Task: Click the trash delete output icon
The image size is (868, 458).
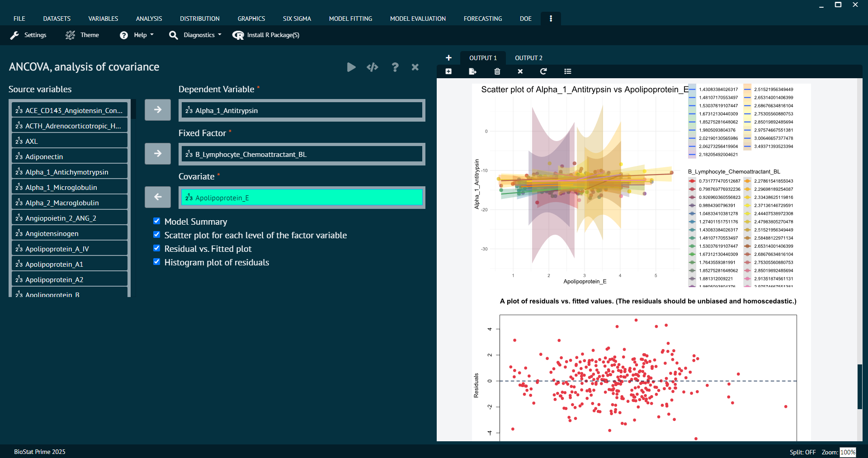Action: pyautogui.click(x=497, y=71)
